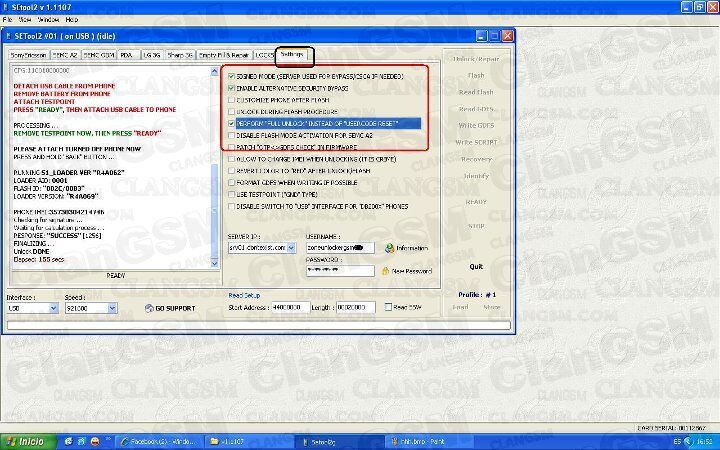Click the New Password lock icon
Viewport: 720px width, 450px height.
point(386,271)
